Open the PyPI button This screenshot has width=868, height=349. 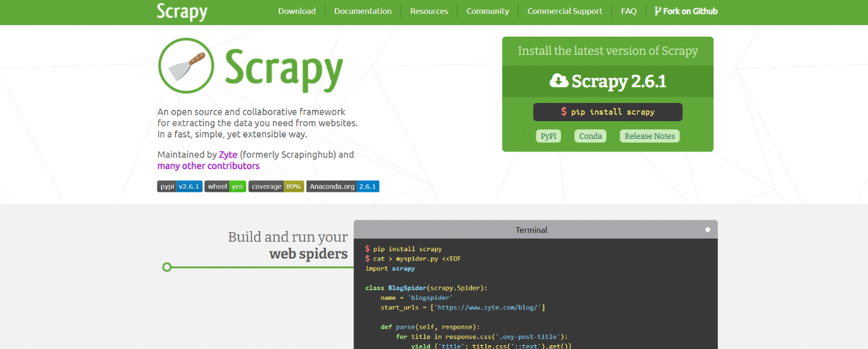[x=548, y=136]
